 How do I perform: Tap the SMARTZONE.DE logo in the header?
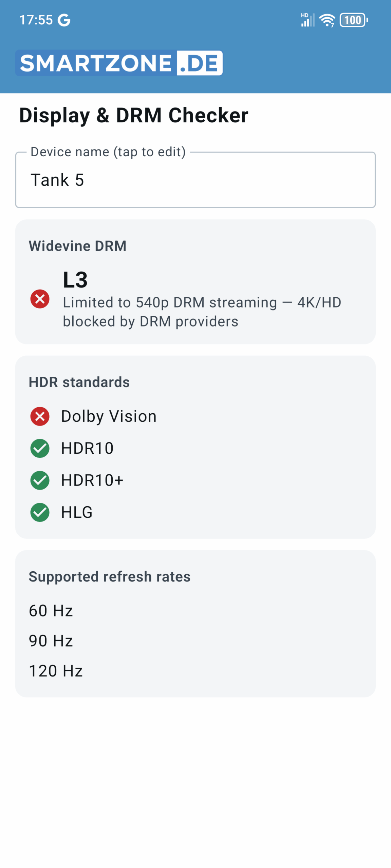[x=119, y=63]
